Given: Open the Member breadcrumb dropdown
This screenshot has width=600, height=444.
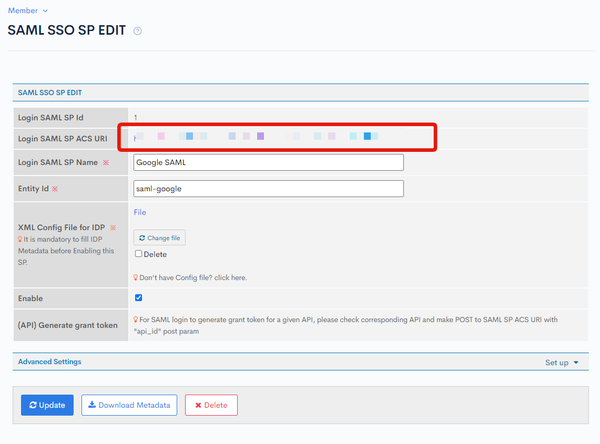Looking at the screenshot, I should pyautogui.click(x=28, y=11).
